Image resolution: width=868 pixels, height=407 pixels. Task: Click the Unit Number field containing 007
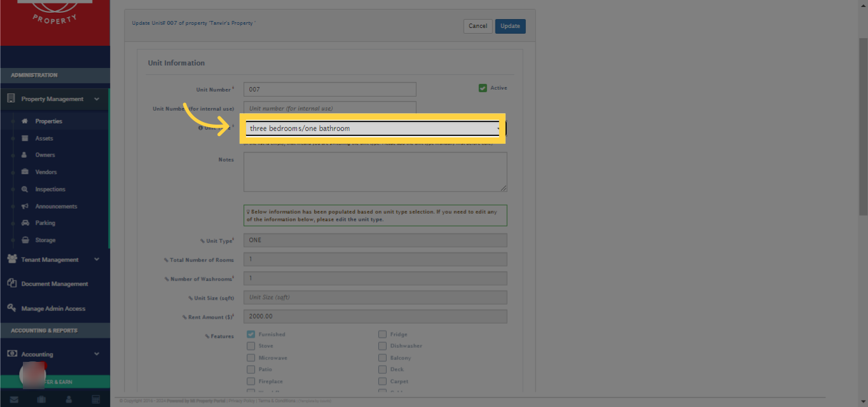(x=330, y=89)
